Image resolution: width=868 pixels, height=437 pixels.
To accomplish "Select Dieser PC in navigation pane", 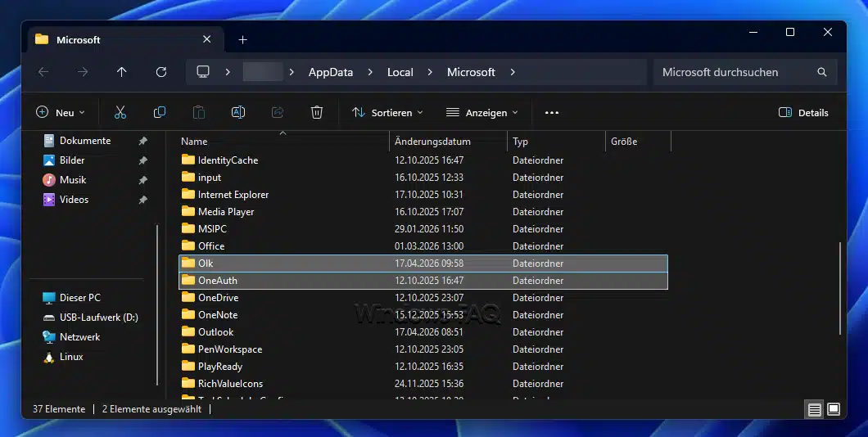I will (x=79, y=298).
